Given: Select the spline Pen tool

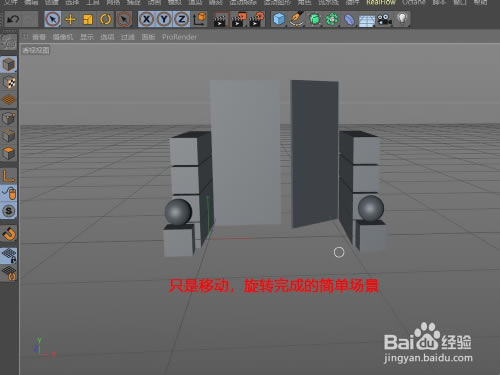Looking at the screenshot, I should point(296,19).
